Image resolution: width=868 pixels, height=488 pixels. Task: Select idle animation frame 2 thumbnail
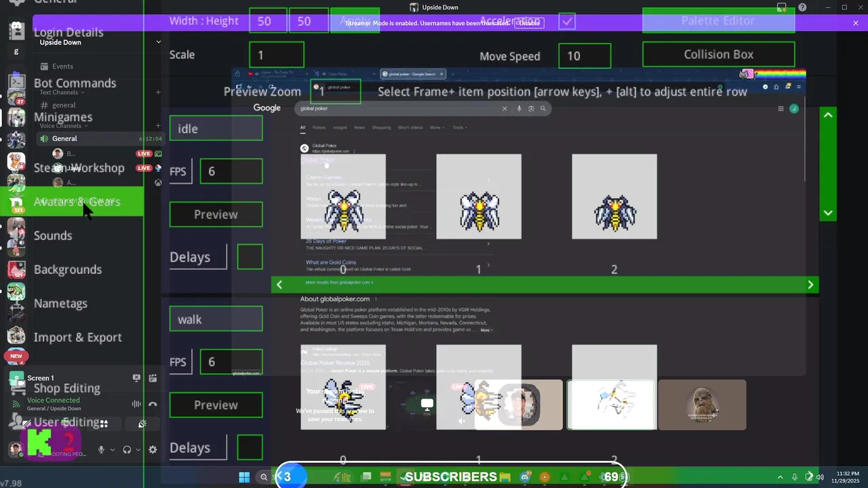[614, 197]
